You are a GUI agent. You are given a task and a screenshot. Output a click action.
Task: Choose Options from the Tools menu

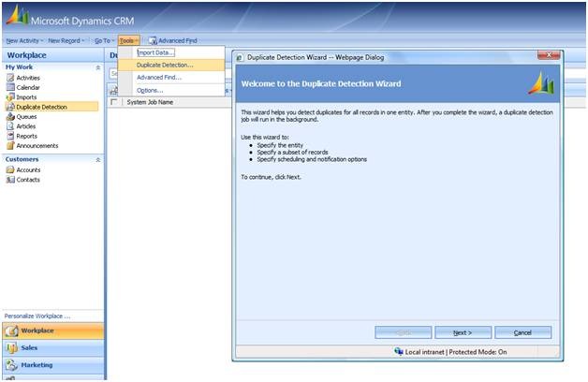(x=171, y=90)
